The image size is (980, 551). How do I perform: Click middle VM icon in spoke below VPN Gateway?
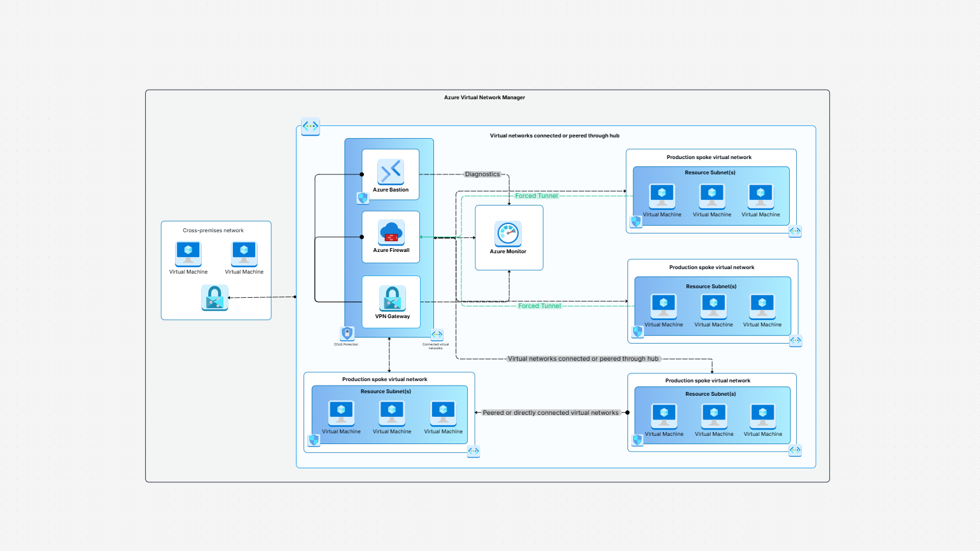pos(392,413)
